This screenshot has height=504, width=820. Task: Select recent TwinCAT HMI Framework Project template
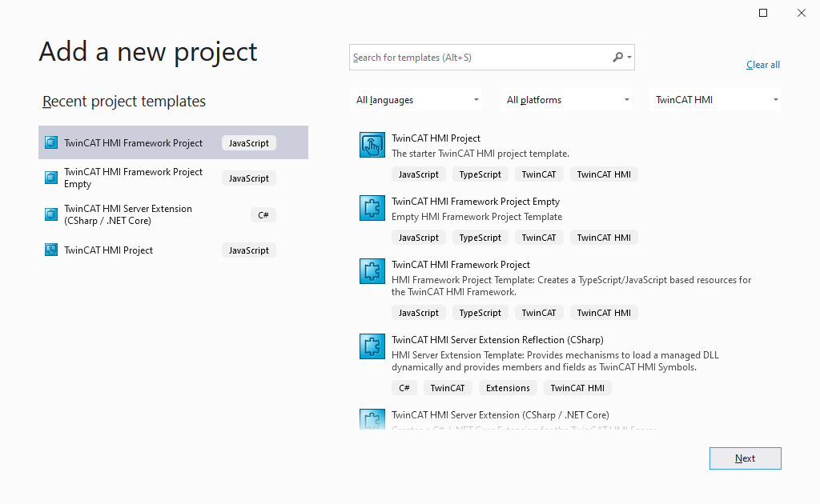click(173, 142)
